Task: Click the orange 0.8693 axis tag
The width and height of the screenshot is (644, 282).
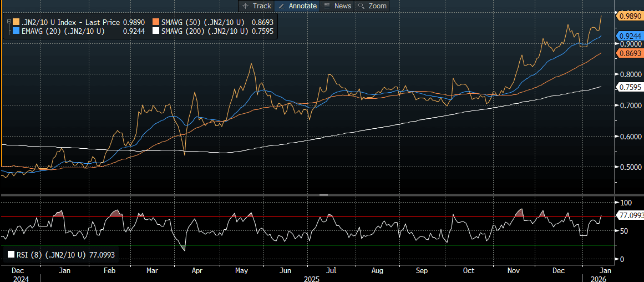Action: pos(631,53)
